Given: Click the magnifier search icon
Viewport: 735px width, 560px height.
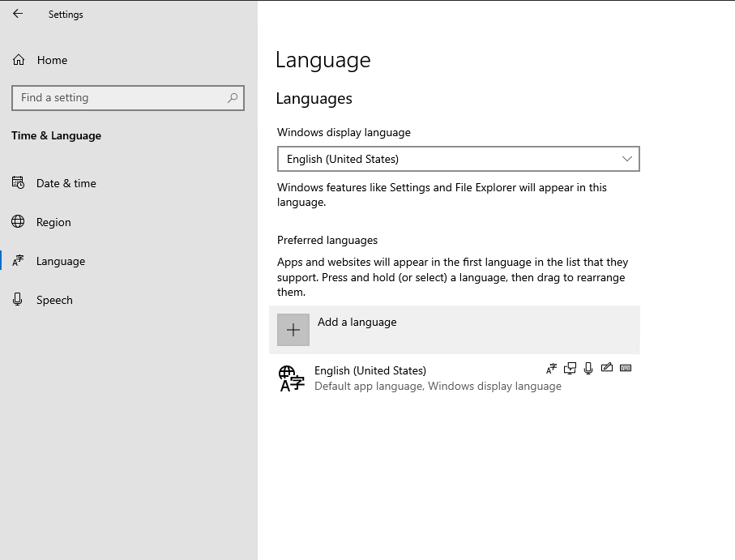Looking at the screenshot, I should click(x=233, y=98).
